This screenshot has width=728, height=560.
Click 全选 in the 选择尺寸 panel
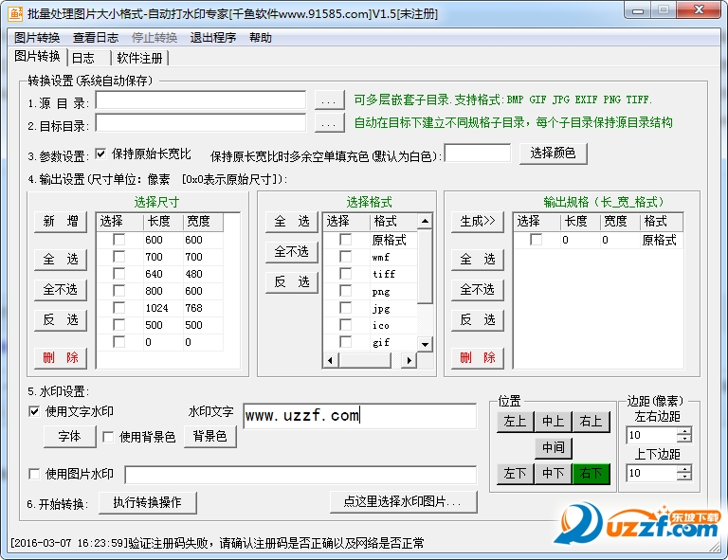pyautogui.click(x=61, y=260)
